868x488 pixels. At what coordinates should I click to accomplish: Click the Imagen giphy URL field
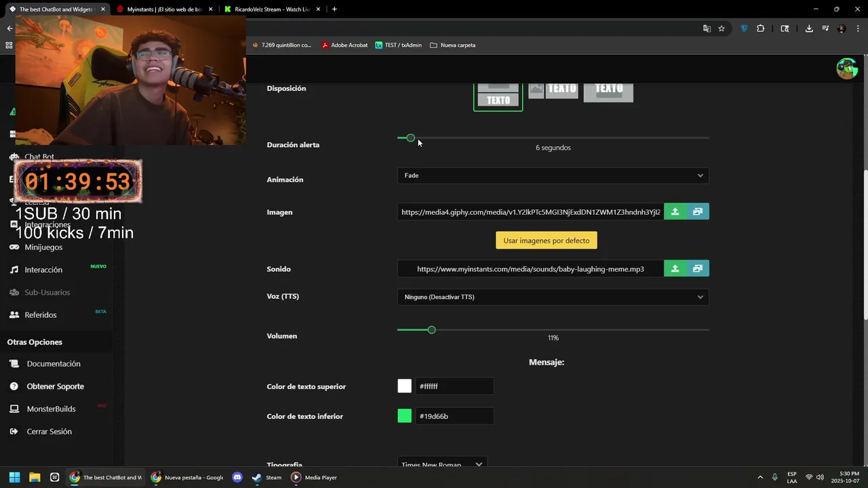(530, 212)
